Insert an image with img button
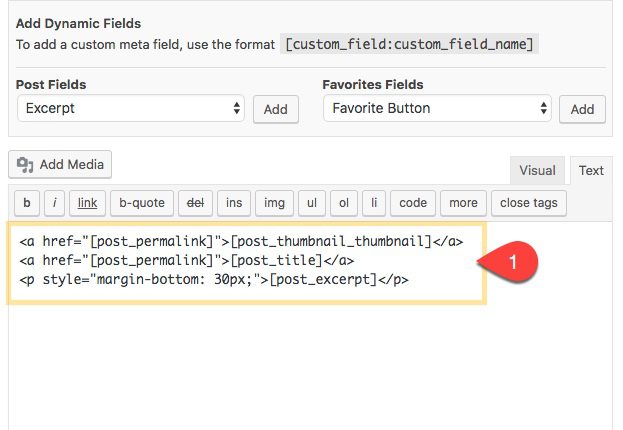This screenshot has height=430, width=623. tap(274, 203)
